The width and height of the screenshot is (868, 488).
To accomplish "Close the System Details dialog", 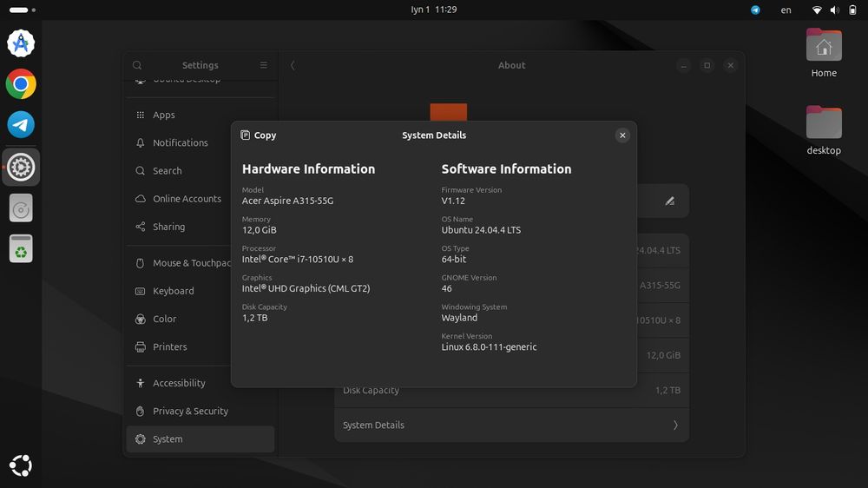I will (622, 135).
